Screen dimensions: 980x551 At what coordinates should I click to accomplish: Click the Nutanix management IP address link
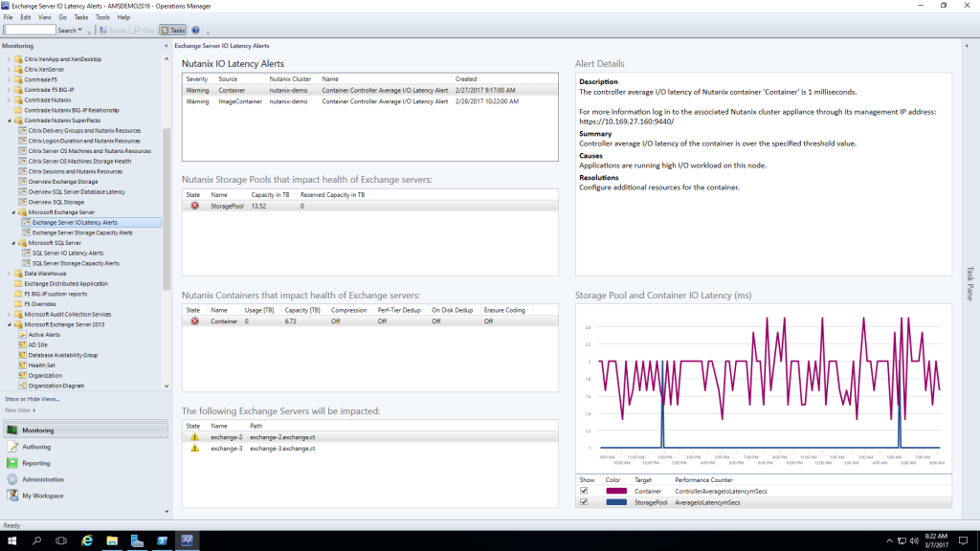(x=626, y=121)
